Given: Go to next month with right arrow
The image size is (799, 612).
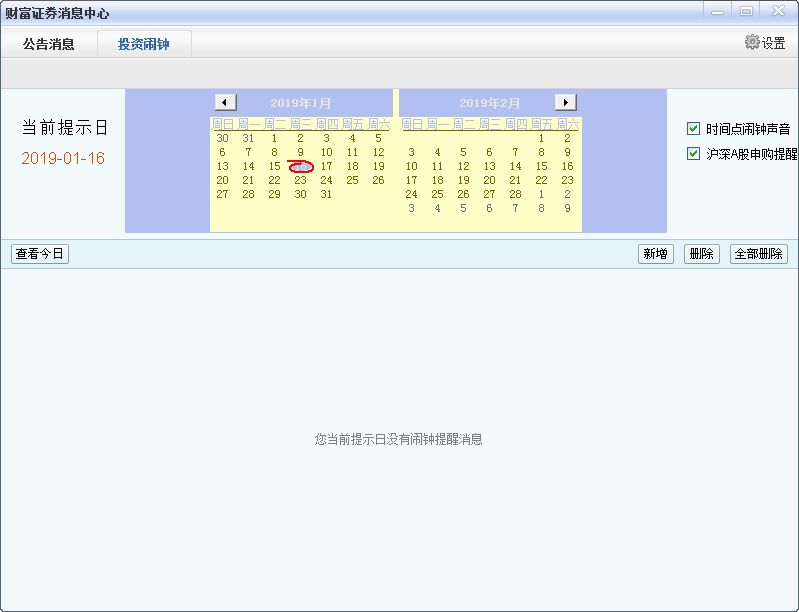Looking at the screenshot, I should [x=566, y=102].
